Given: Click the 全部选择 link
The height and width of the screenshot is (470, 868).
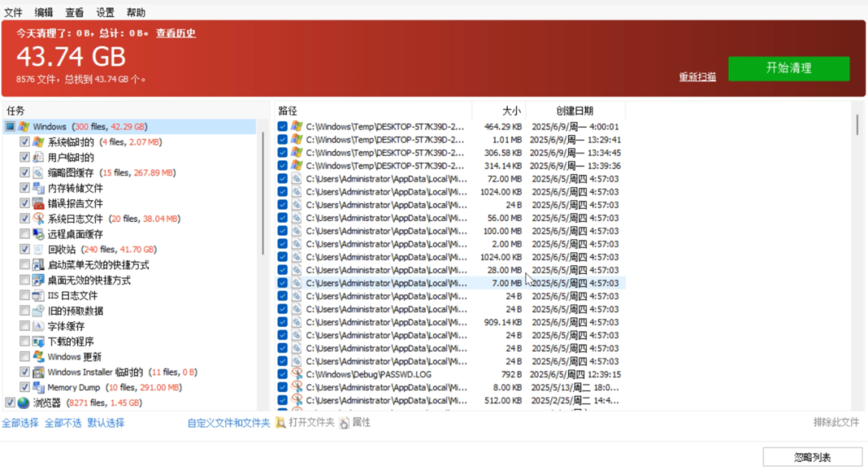Looking at the screenshot, I should 20,423.
